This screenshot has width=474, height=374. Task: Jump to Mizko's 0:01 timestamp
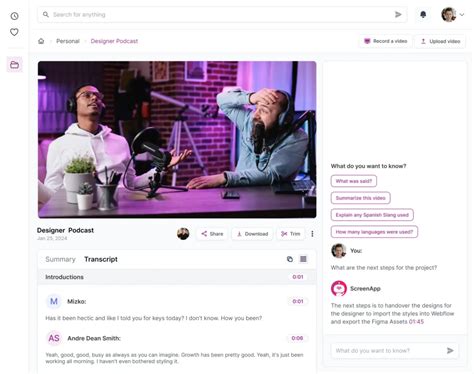[x=298, y=301]
